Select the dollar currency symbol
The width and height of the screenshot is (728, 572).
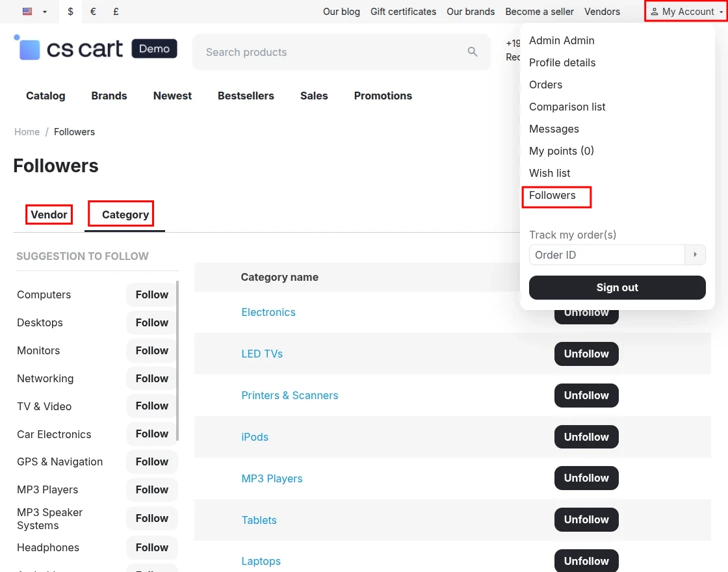[71, 12]
